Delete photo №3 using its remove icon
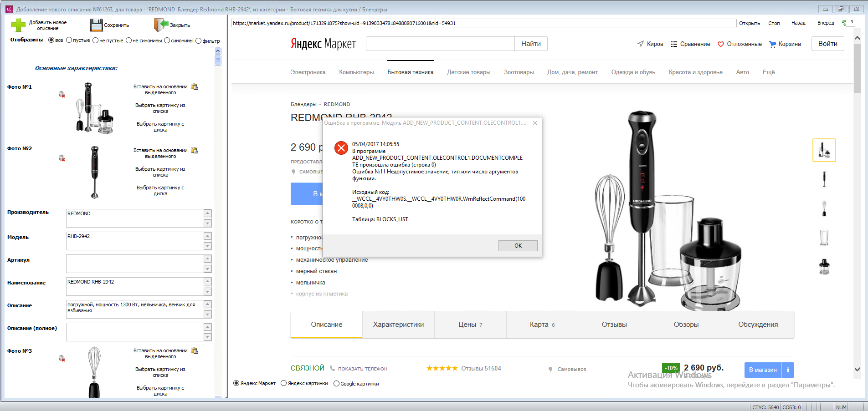Viewport: 868px width, 411px height. [x=62, y=358]
